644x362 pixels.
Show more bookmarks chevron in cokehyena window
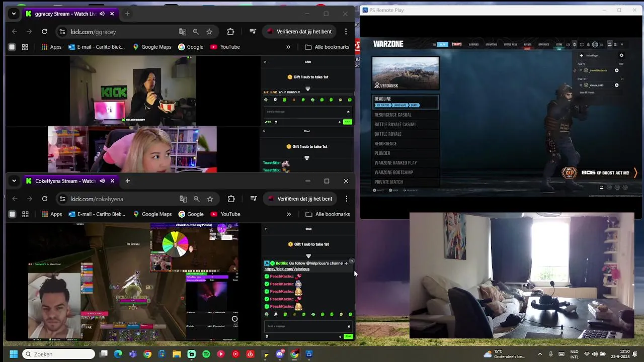coord(289,214)
